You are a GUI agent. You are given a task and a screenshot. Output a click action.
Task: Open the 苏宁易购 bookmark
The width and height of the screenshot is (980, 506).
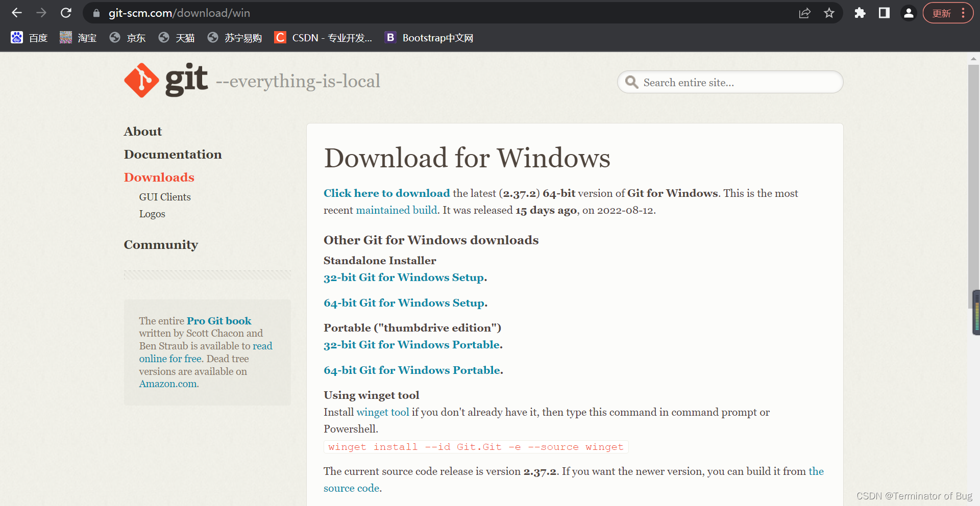click(x=235, y=38)
